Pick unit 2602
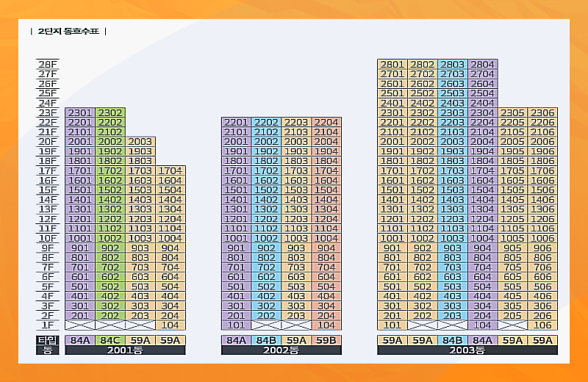This screenshot has width=588, height=382. click(422, 84)
